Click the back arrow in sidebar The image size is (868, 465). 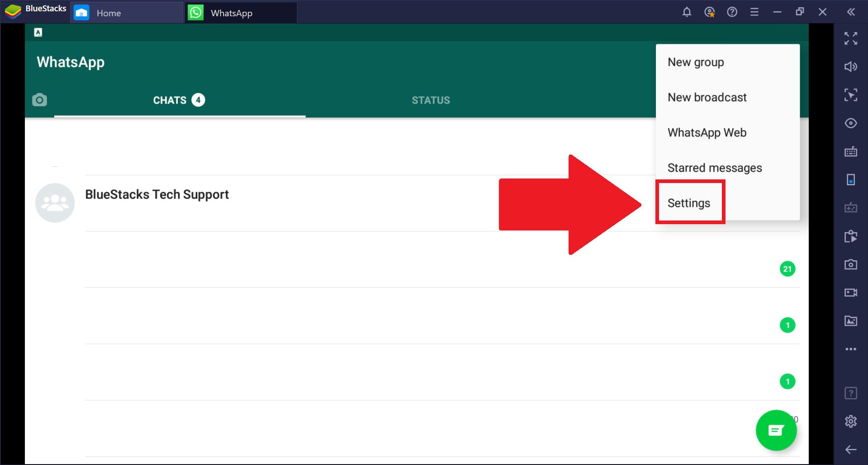[x=851, y=450]
